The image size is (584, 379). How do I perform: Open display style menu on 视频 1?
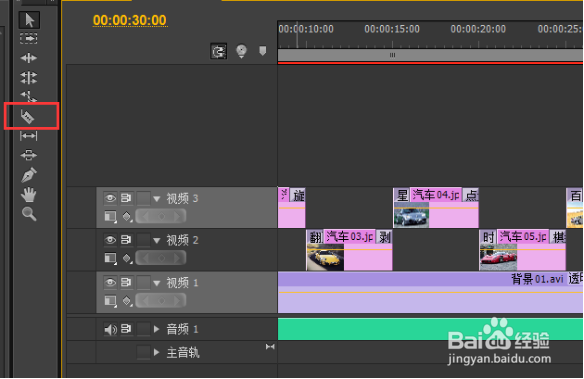pyautogui.click(x=110, y=300)
